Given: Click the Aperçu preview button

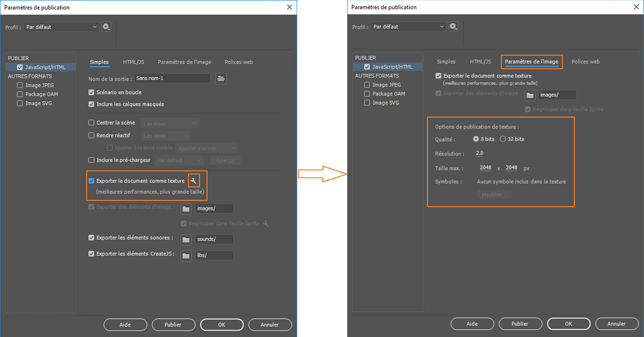Looking at the screenshot, I should click(x=225, y=160).
